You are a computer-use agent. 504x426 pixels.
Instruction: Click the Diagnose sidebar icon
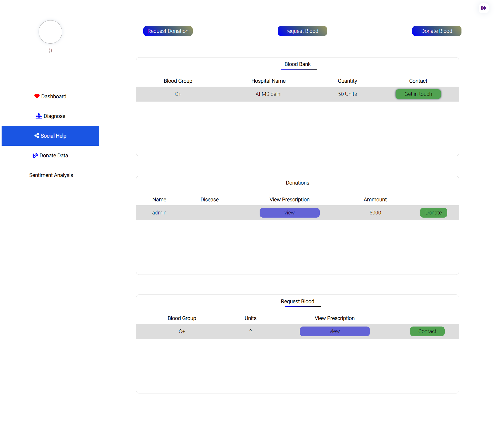[39, 116]
